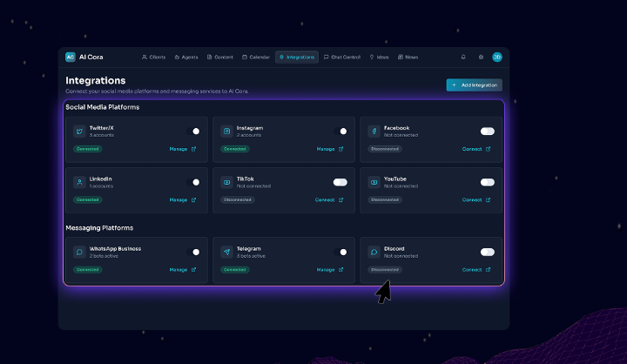Viewport: 627px width, 364px height.
Task: Click the AC logo icon
Action: tap(71, 57)
